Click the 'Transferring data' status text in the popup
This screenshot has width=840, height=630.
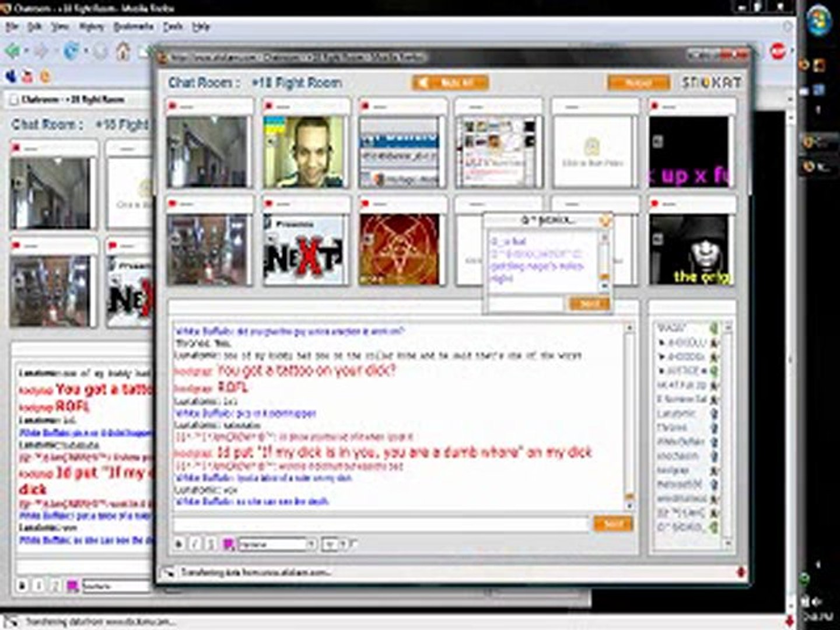point(255,573)
